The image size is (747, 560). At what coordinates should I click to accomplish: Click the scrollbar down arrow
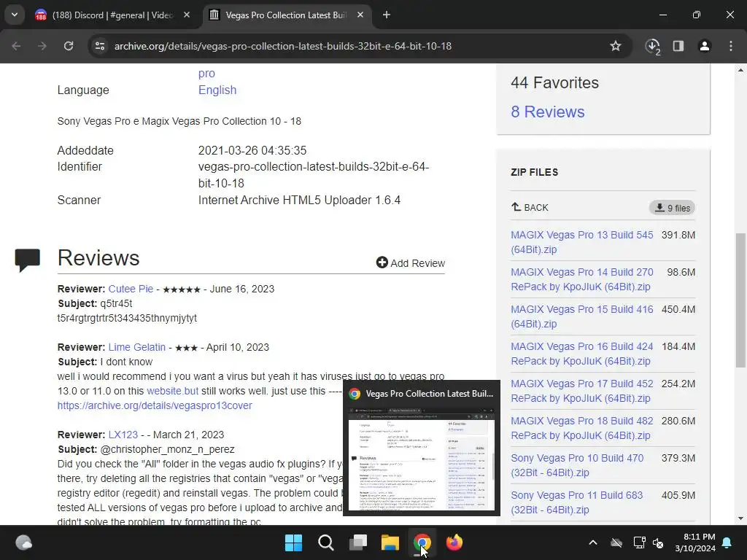click(740, 518)
